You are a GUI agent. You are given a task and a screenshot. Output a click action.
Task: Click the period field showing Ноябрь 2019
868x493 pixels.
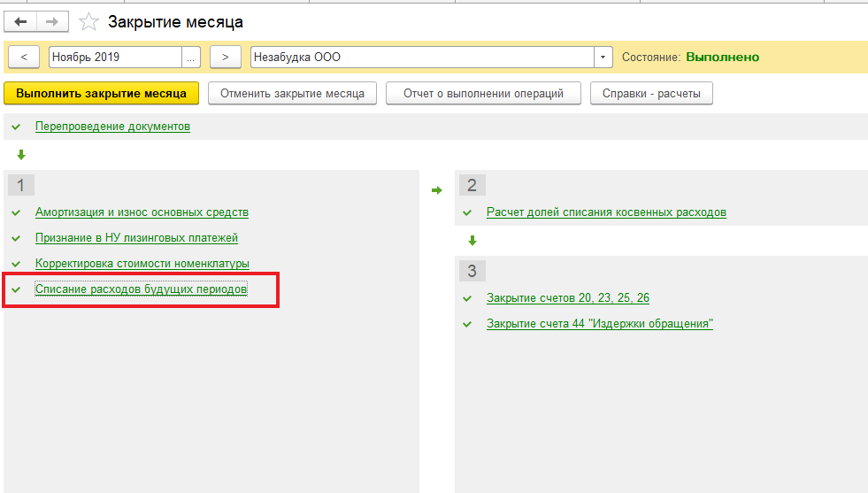pos(115,57)
